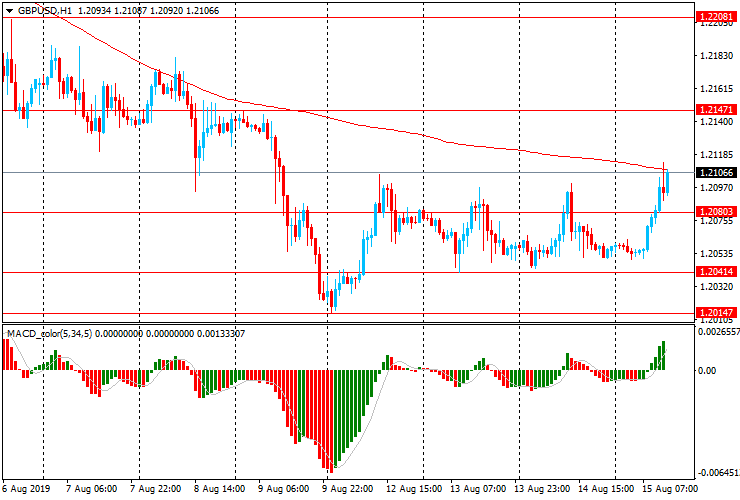Click the 0.0026557 MACD scale maximum value

718,332
